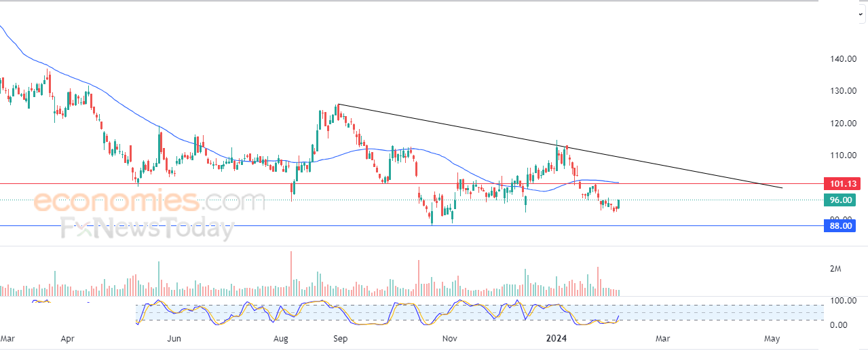Click the 100.00 oscillator axis label

[842, 300]
